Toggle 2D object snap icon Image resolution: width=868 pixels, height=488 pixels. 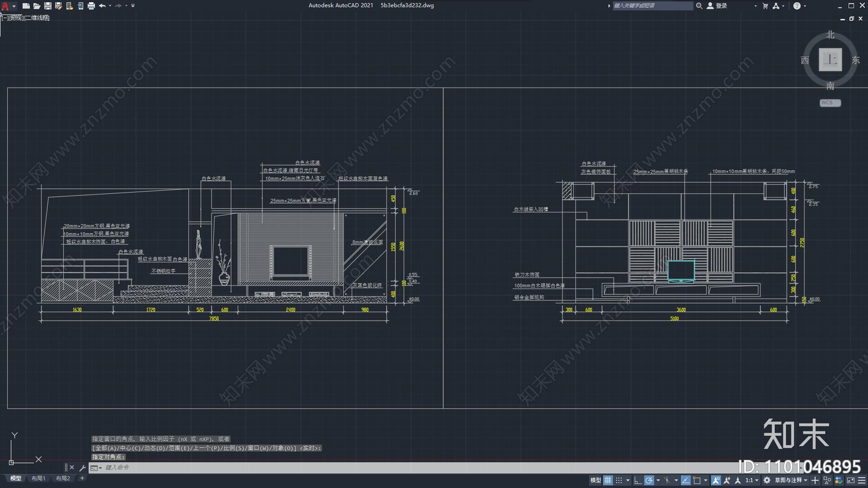[697, 480]
